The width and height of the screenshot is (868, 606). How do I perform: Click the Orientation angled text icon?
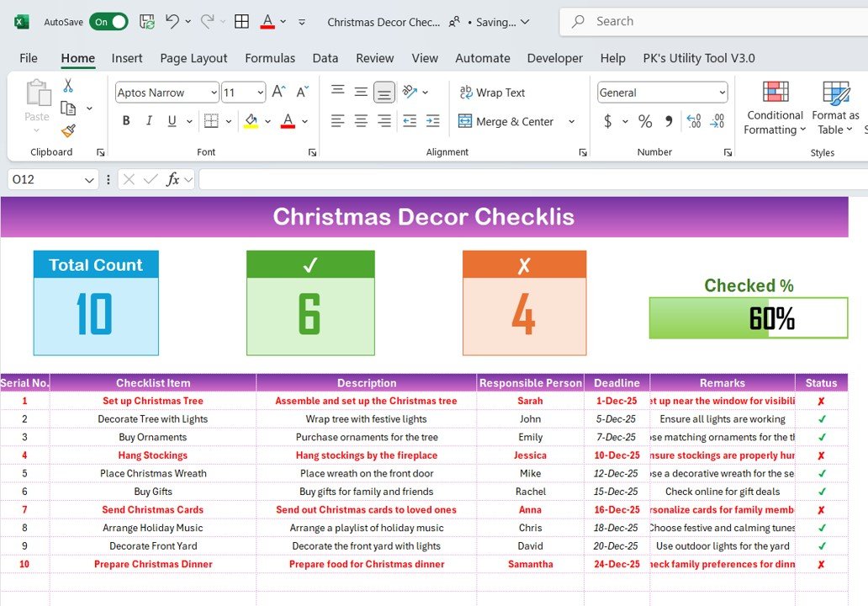point(410,92)
